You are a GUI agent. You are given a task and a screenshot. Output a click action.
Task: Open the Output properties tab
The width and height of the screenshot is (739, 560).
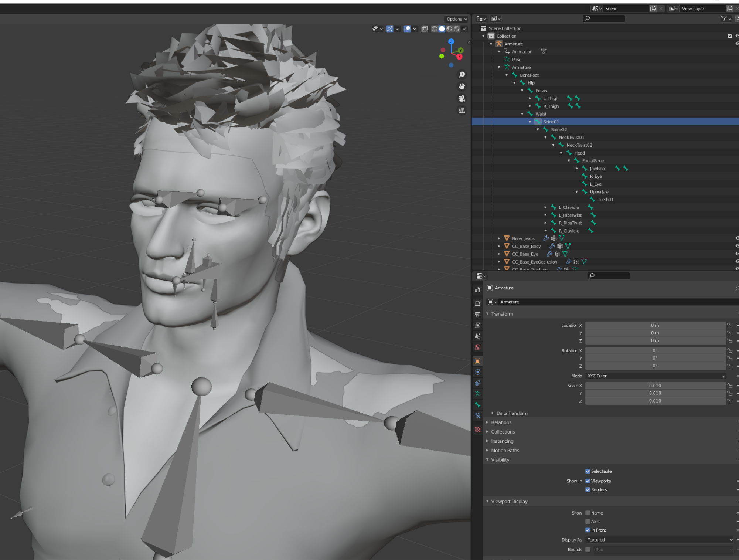[x=477, y=314]
